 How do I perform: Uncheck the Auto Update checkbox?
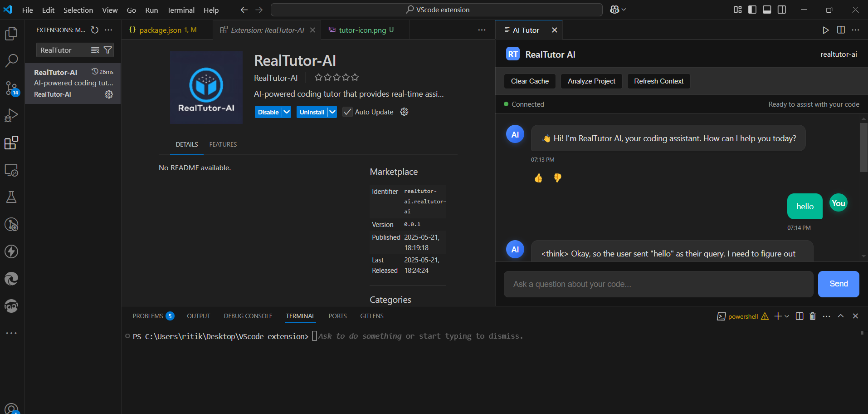(x=347, y=112)
